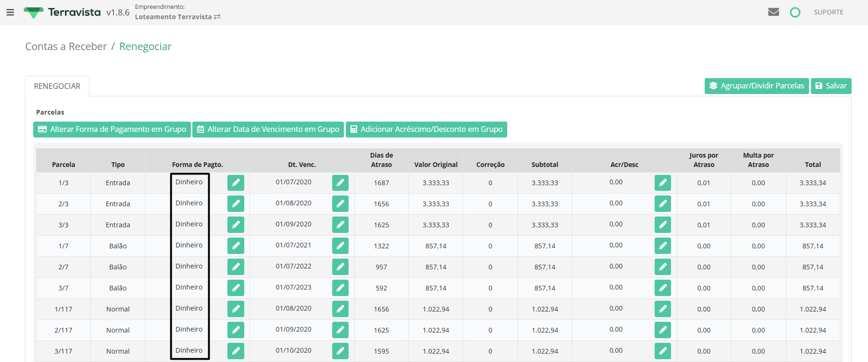Image resolution: width=868 pixels, height=362 pixels.
Task: Click Loteamento Terravista enterprise name
Action: [173, 17]
